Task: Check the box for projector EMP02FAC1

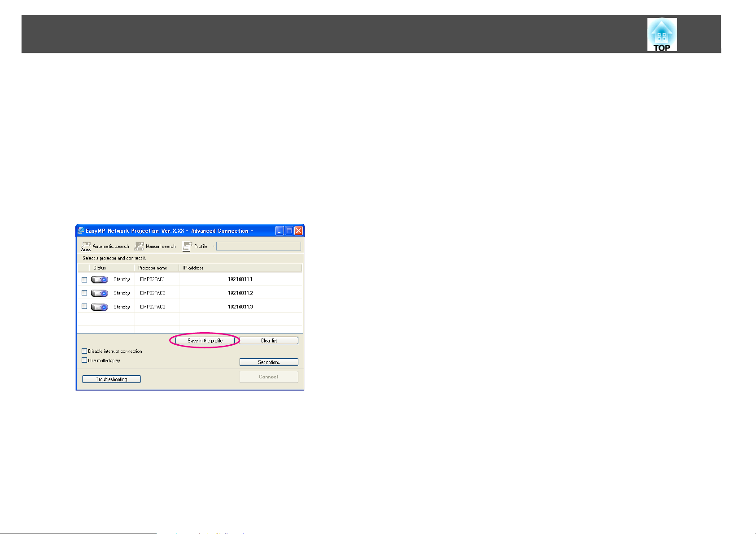Action: tap(84, 279)
